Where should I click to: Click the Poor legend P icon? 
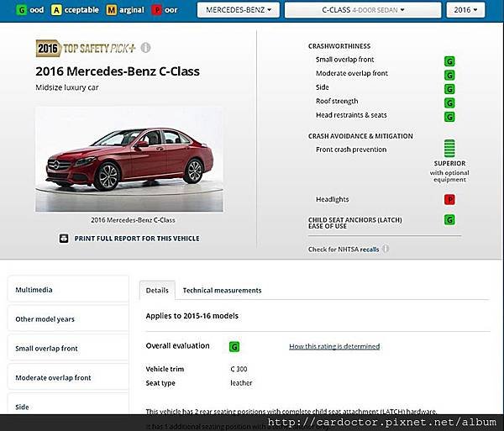[x=157, y=10]
